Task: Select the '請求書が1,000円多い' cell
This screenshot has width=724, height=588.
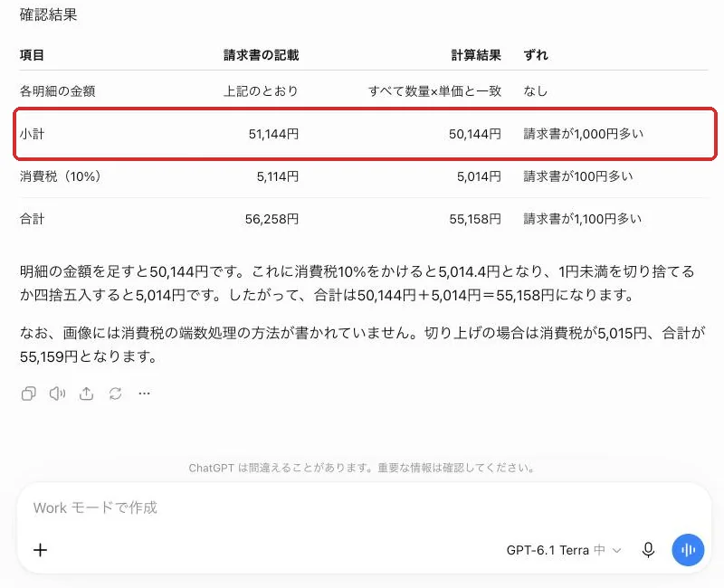Action: click(584, 134)
